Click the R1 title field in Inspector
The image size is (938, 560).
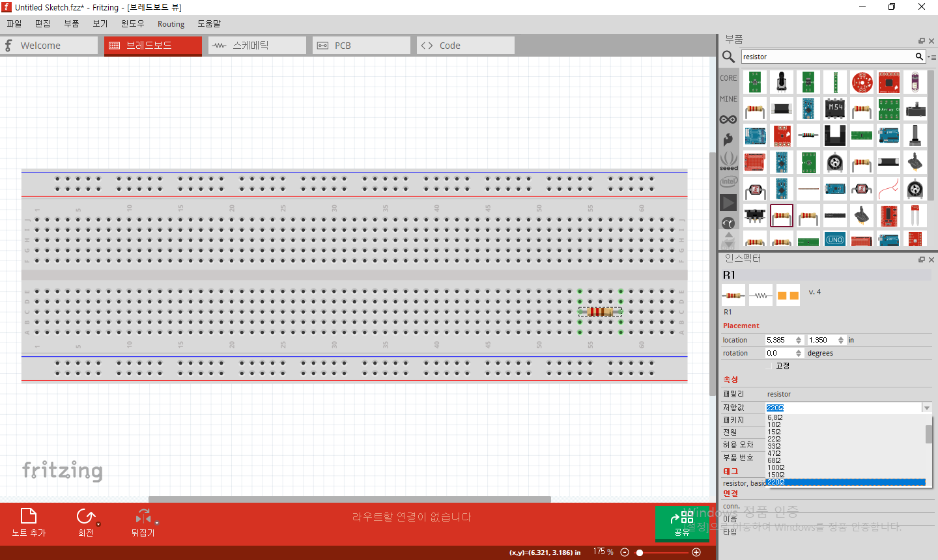point(827,275)
